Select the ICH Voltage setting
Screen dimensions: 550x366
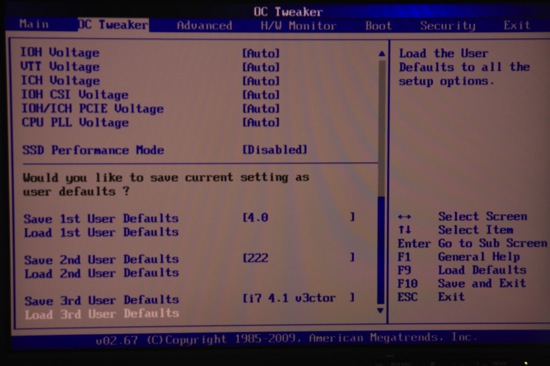click(60, 81)
